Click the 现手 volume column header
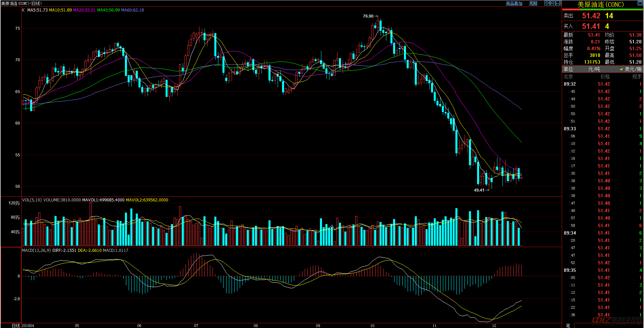644x328 pixels. [637, 76]
